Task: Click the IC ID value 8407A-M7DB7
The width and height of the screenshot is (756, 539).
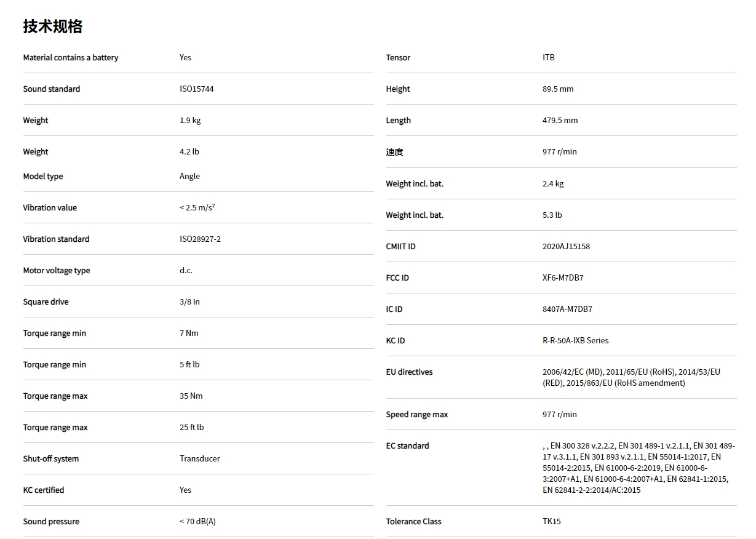Action: tap(567, 309)
